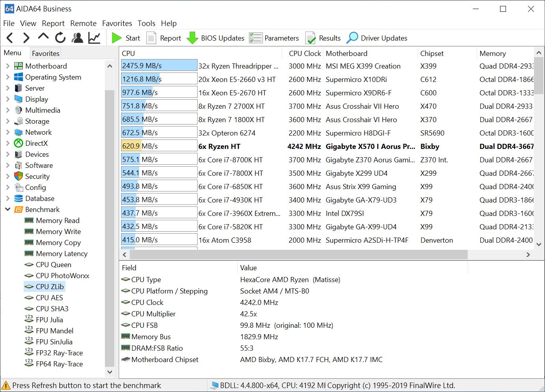Refresh the current page

point(60,37)
